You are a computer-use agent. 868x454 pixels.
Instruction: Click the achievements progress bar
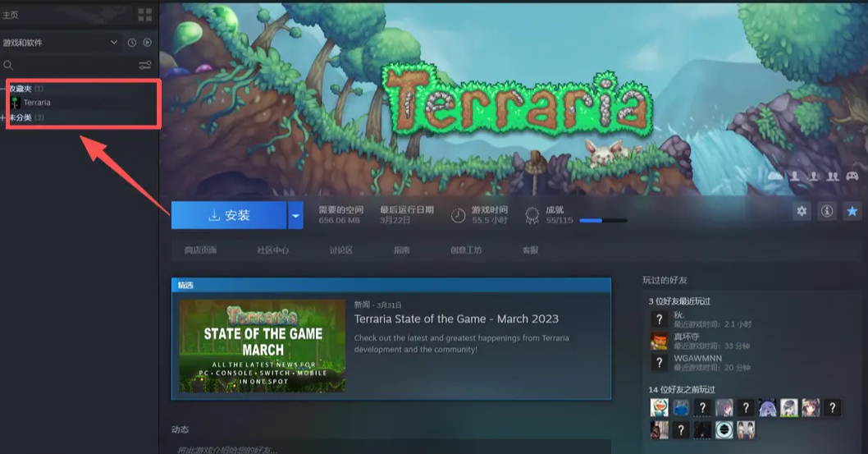603,221
